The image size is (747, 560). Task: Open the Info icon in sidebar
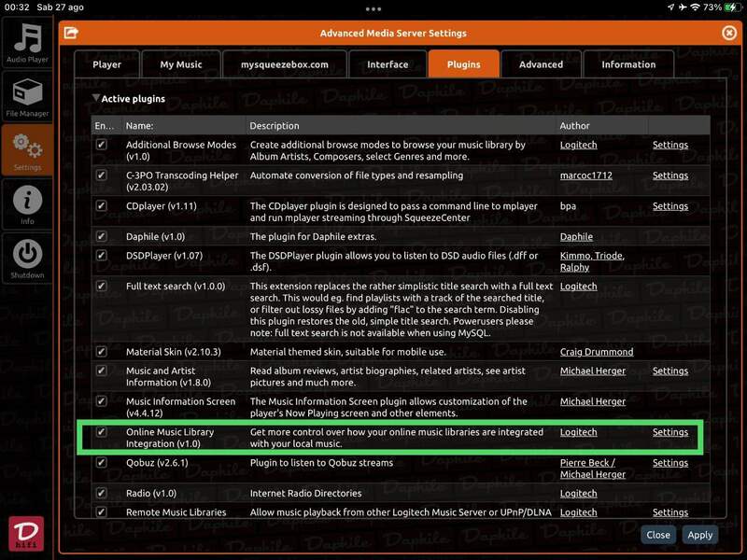27,204
